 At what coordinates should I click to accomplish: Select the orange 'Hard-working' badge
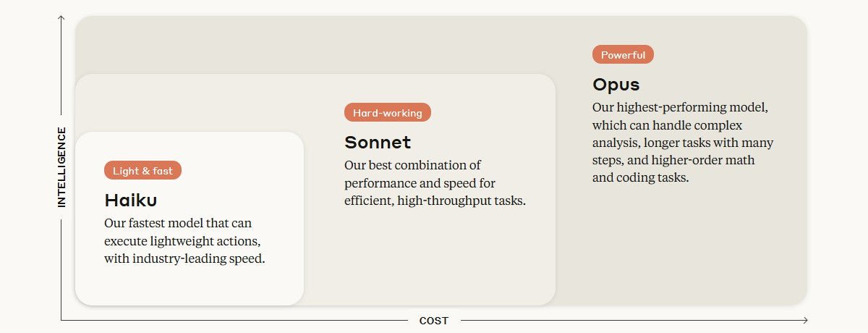pyautogui.click(x=387, y=112)
